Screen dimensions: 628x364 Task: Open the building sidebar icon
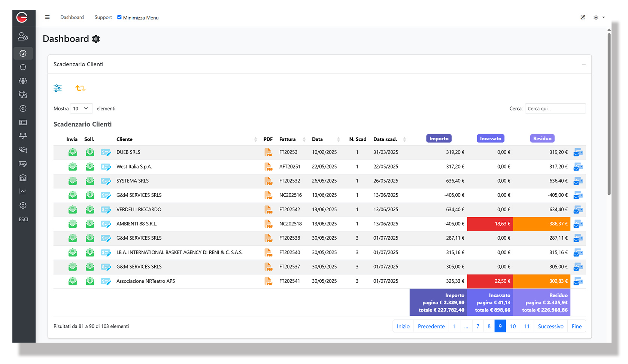pyautogui.click(x=23, y=178)
